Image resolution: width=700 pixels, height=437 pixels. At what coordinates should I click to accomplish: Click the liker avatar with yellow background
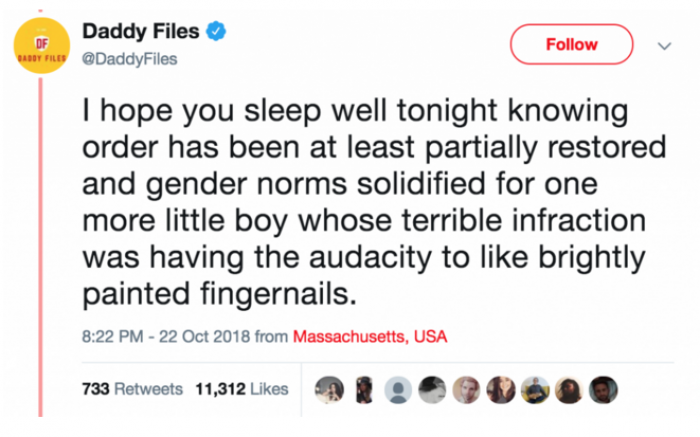pos(535,388)
